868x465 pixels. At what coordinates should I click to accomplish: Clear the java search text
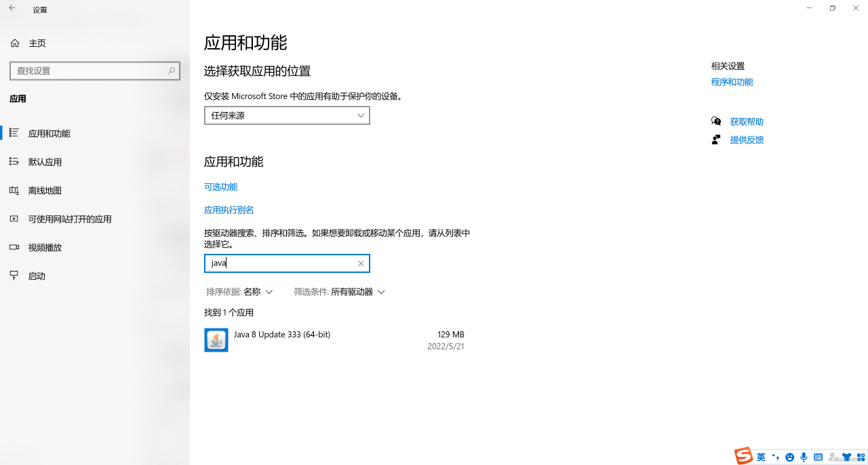point(361,263)
